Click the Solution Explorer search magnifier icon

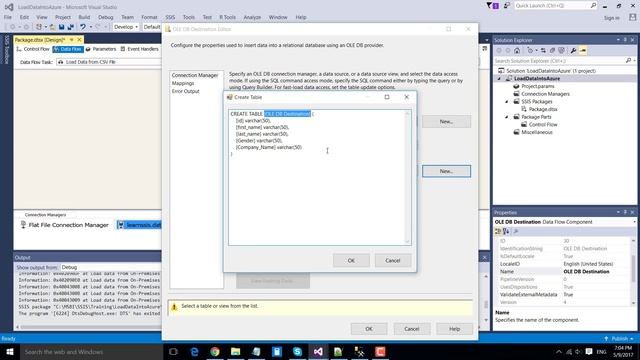click(x=628, y=60)
